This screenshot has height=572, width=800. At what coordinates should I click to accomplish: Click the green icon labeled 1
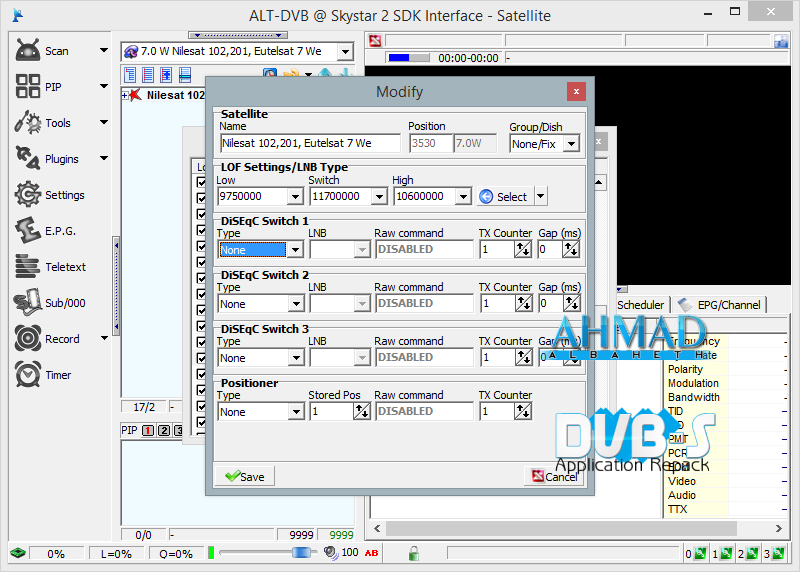(x=727, y=554)
